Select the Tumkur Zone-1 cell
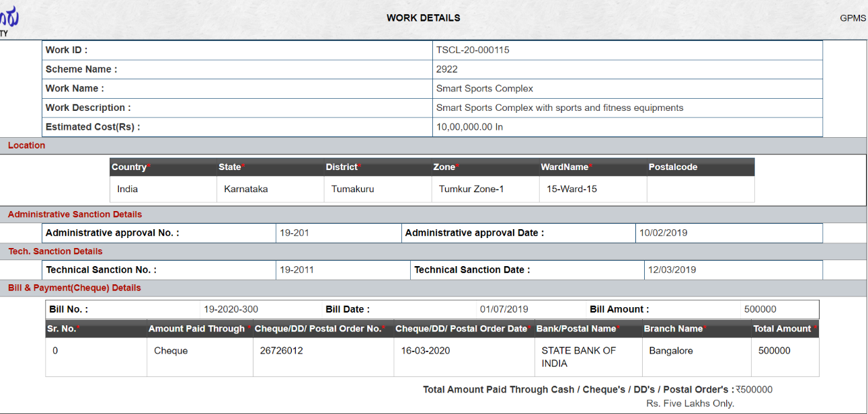Image resolution: width=868 pixels, height=414 pixels. click(471, 189)
